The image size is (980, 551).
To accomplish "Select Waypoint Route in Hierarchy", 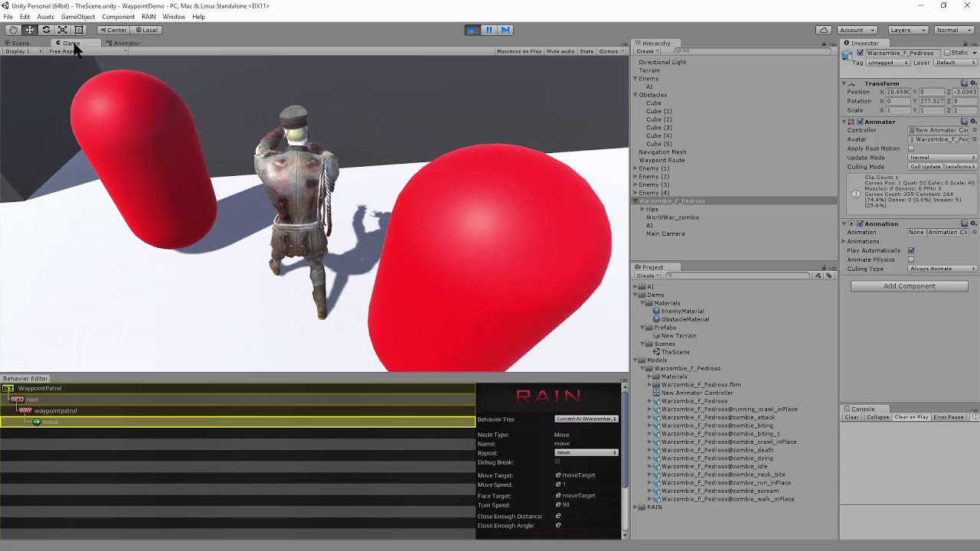I will click(661, 160).
